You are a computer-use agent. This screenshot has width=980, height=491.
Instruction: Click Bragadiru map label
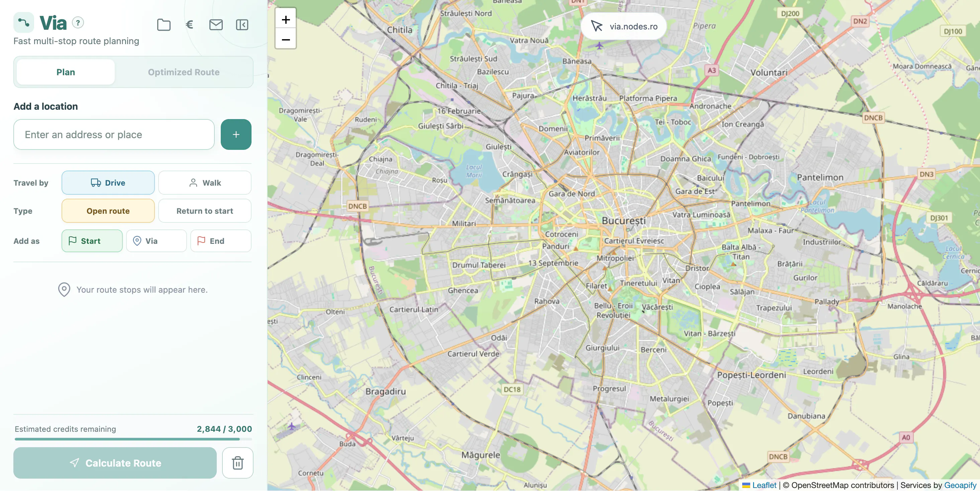(x=385, y=391)
